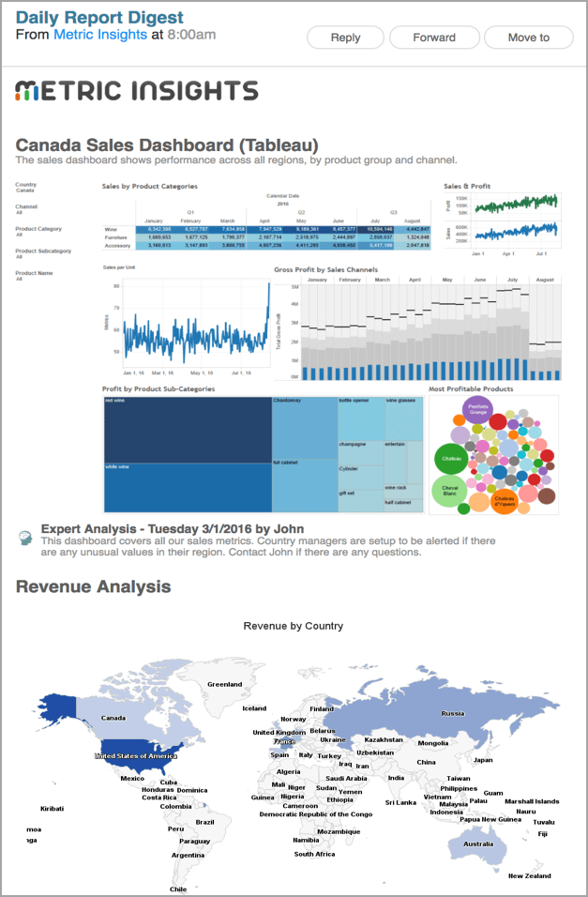Image resolution: width=588 pixels, height=897 pixels.
Task: Select the full cabinet treemap block
Action: pos(304,486)
